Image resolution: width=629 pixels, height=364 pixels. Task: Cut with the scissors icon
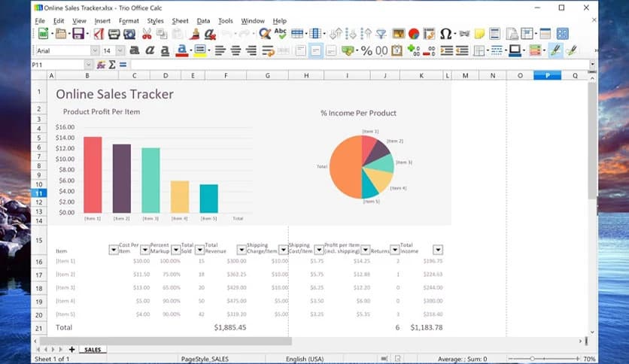click(x=147, y=34)
